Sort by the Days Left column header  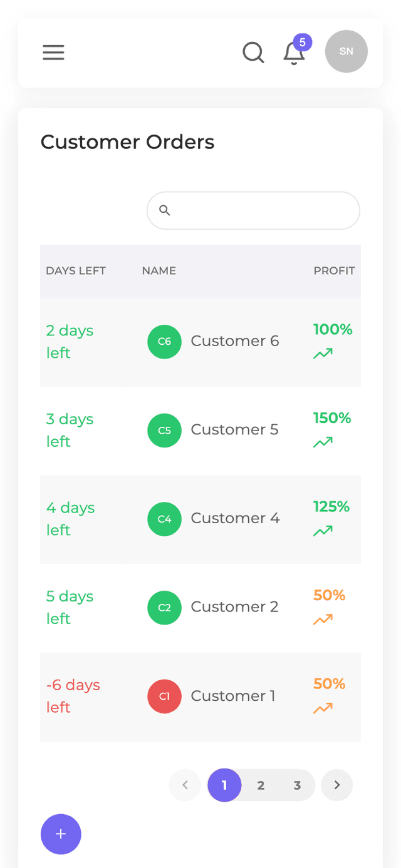coord(76,271)
